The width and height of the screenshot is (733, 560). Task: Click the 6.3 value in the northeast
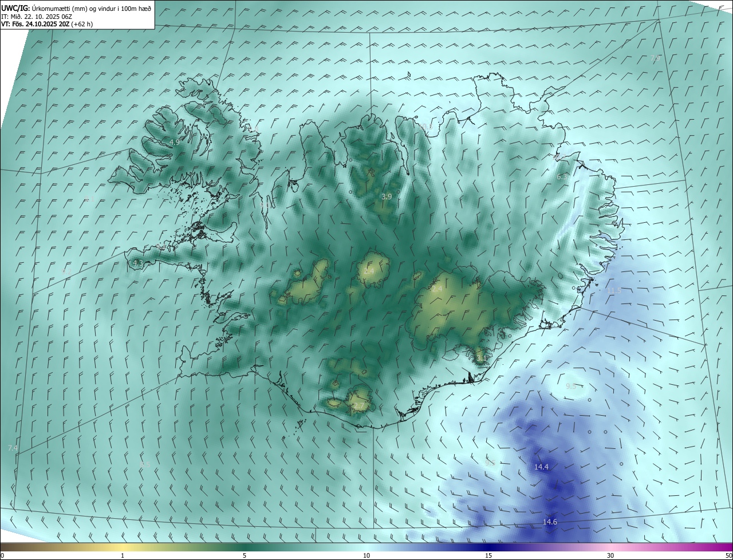(x=562, y=177)
